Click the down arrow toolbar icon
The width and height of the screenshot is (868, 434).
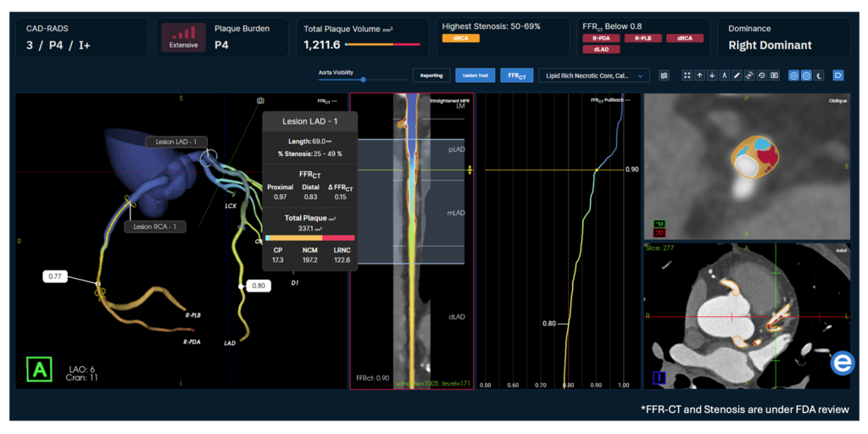[712, 75]
